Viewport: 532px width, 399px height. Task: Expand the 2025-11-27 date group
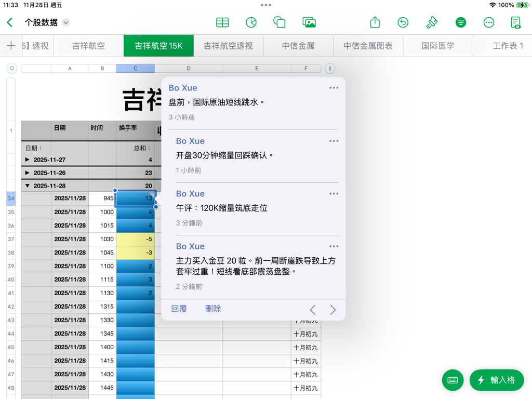point(28,160)
